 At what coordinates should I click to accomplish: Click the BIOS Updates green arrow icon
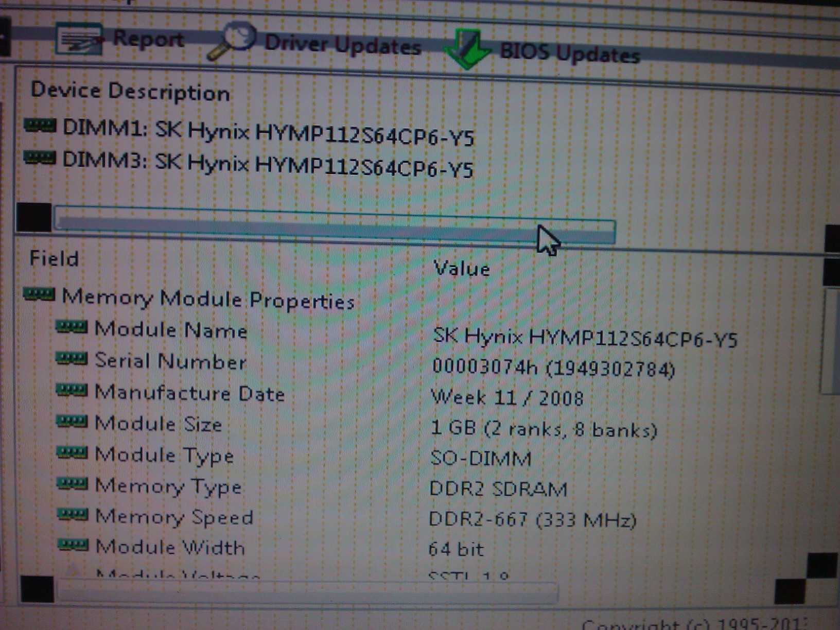click(x=468, y=49)
